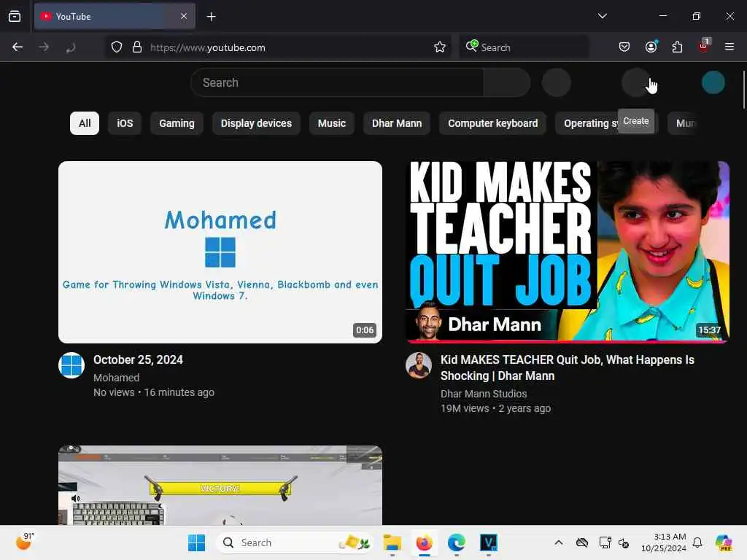Click the YouTube Search field
This screenshot has width=747, height=560.
click(337, 83)
